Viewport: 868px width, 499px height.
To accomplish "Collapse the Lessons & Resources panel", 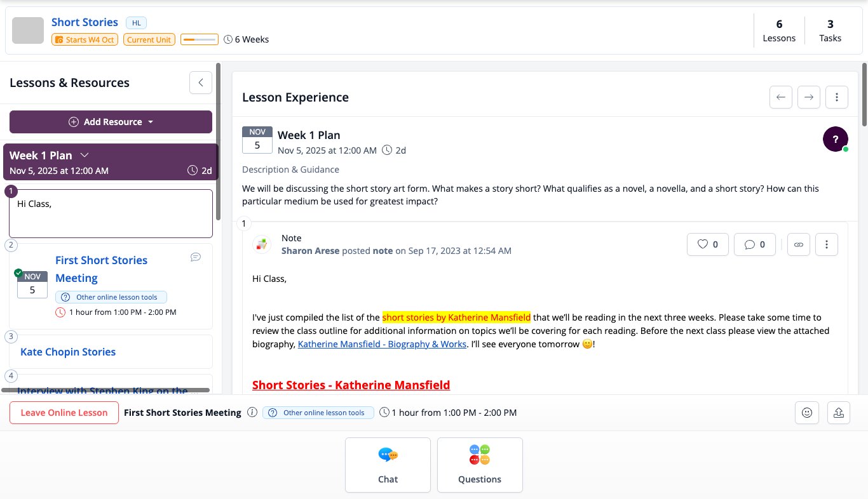I will [201, 83].
